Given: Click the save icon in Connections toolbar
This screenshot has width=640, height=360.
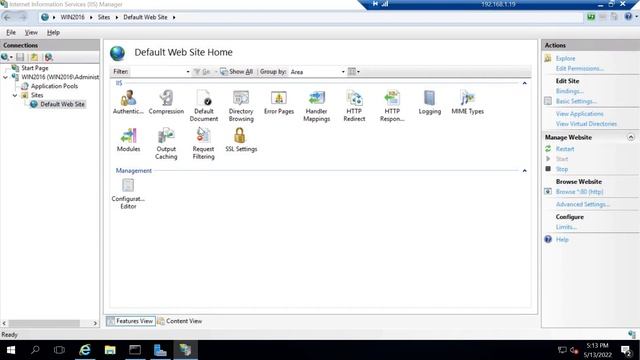Looking at the screenshot, I should point(20,57).
